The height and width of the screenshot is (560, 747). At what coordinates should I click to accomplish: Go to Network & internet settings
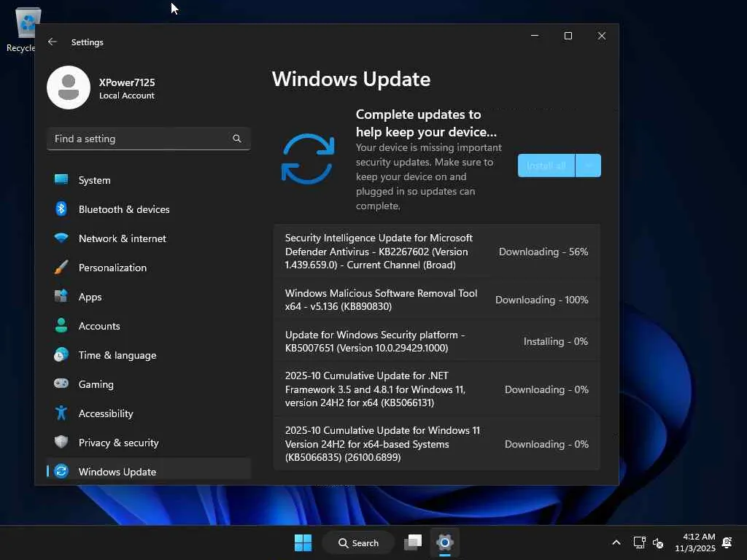[x=149, y=238]
